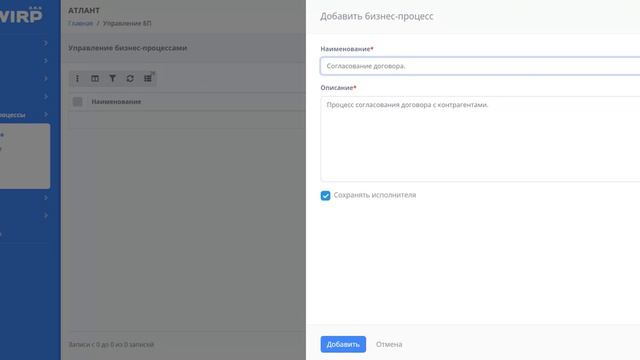Collapse the процессы sidebar section chevron
This screenshot has height=360, width=640.
pyautogui.click(x=46, y=115)
